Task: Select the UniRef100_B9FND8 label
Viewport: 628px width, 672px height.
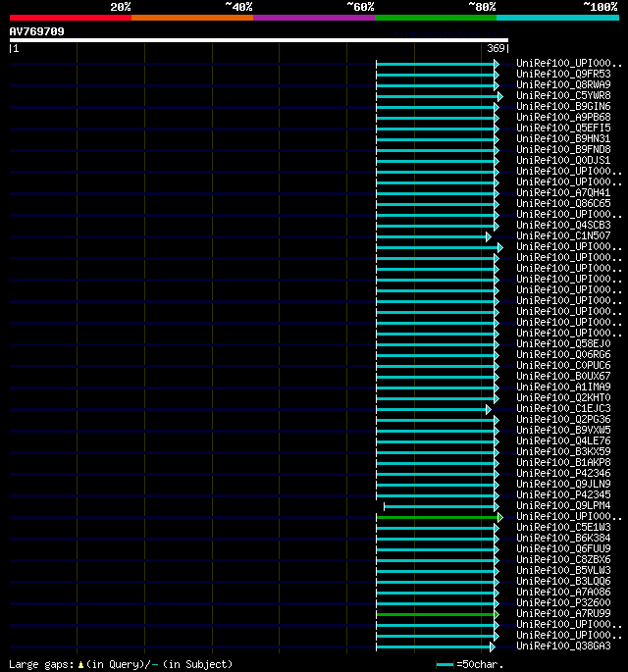Action: [x=563, y=149]
